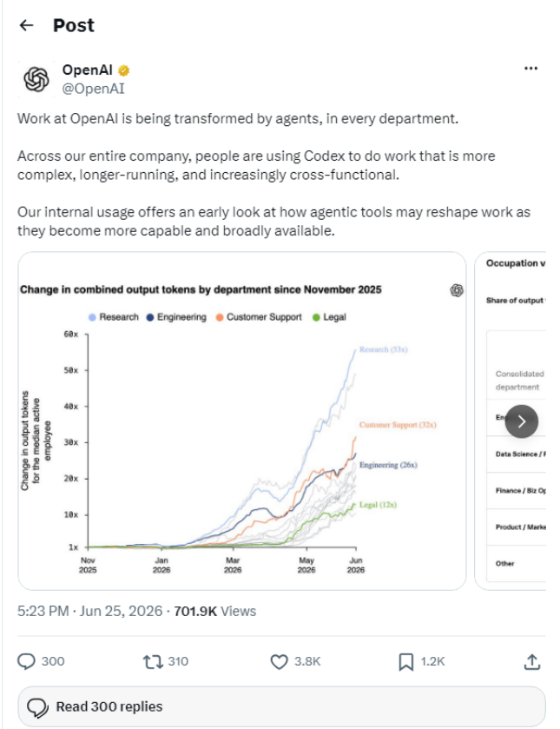Click the Post page heading
This screenshot has width=560, height=729.
[x=74, y=25]
